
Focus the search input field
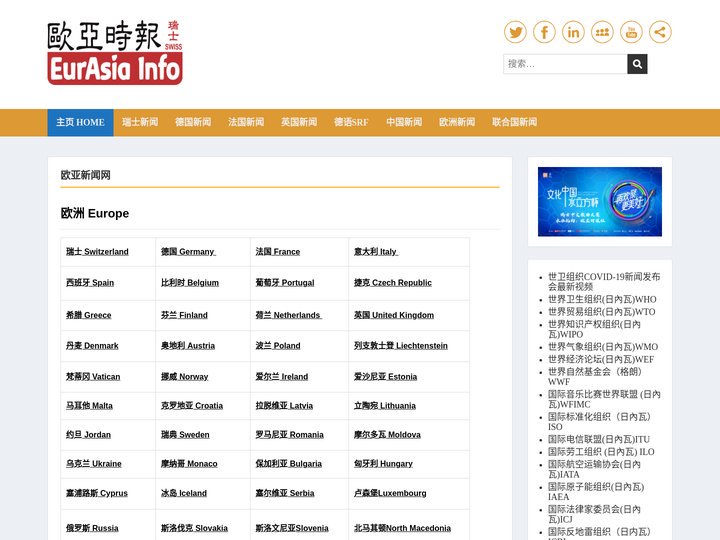pyautogui.click(x=565, y=64)
